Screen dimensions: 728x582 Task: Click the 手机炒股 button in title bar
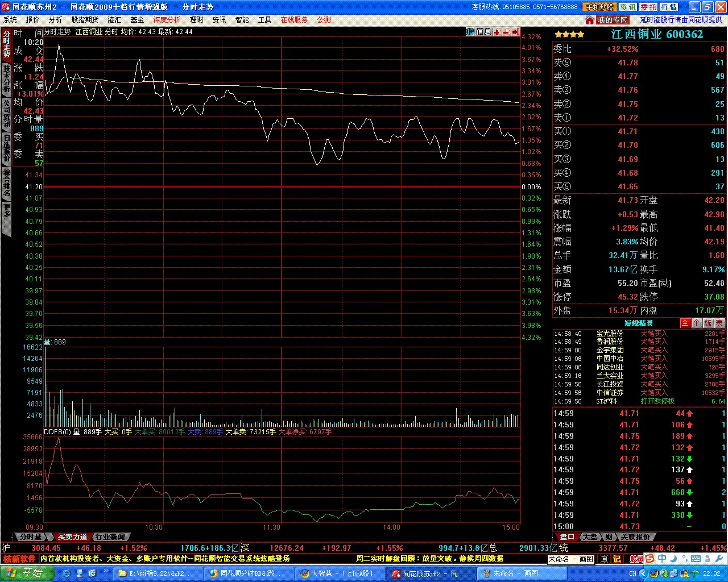pyautogui.click(x=599, y=7)
